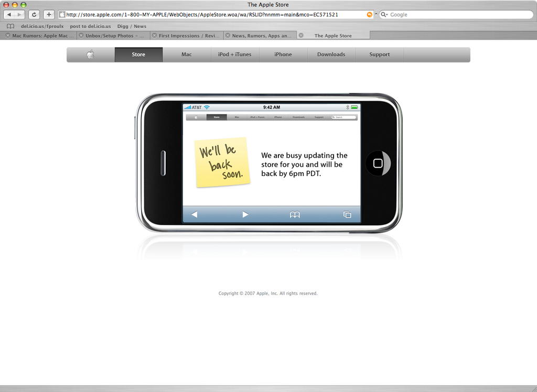
Task: Open a new tab with the plus button
Action: pos(49,15)
